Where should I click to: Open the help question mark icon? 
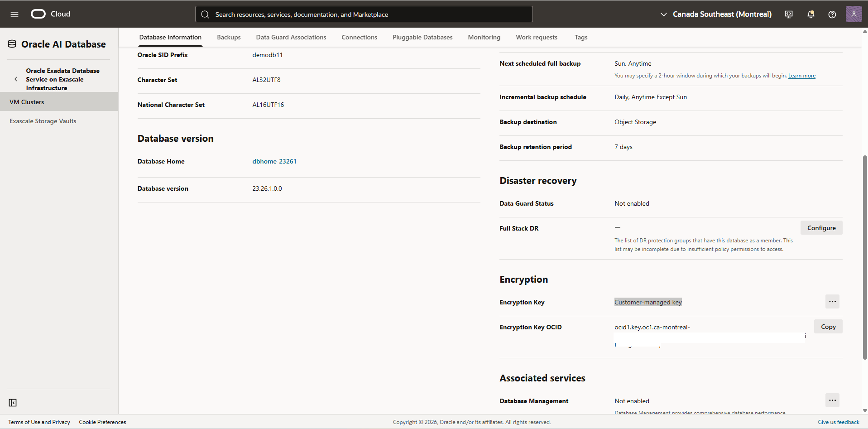(832, 14)
